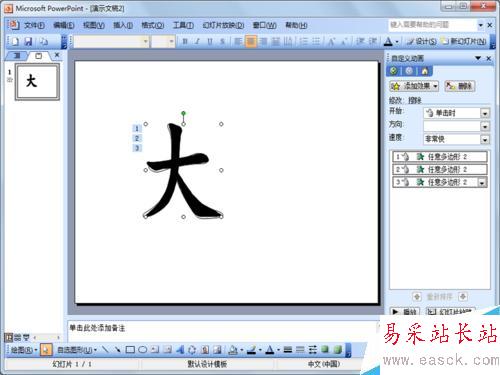Screen dimensions: 500x375
Task: Select animation item 1 任意多边形 2
Action: [x=440, y=156]
